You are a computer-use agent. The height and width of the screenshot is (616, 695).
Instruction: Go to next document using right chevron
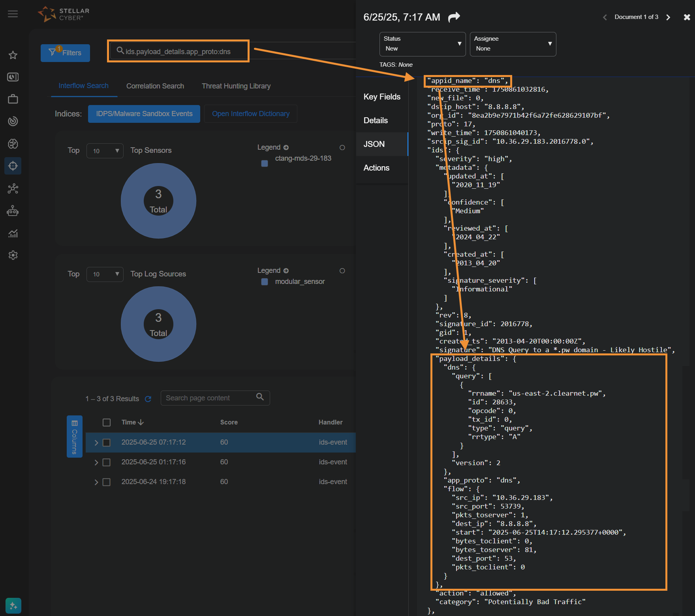click(x=668, y=17)
